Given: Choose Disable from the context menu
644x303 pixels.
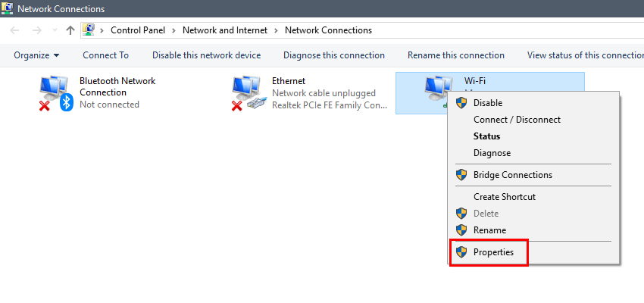Looking at the screenshot, I should coord(488,103).
